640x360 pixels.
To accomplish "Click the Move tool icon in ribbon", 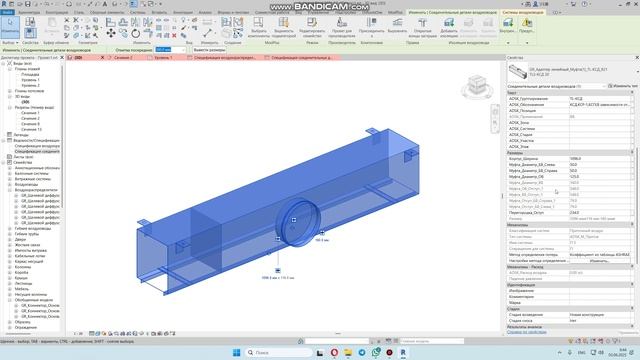I will coord(111,33).
